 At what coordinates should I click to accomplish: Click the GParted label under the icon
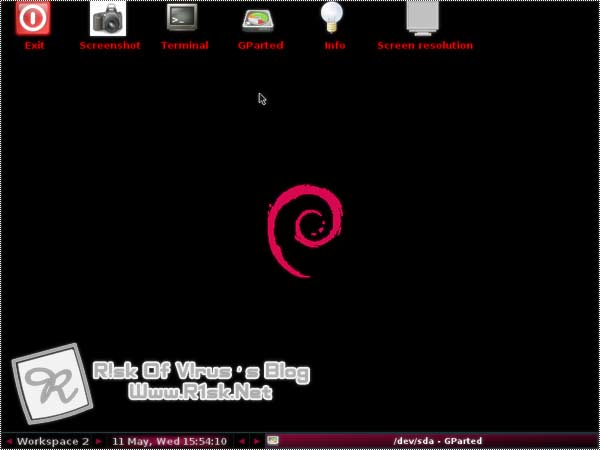(x=261, y=46)
